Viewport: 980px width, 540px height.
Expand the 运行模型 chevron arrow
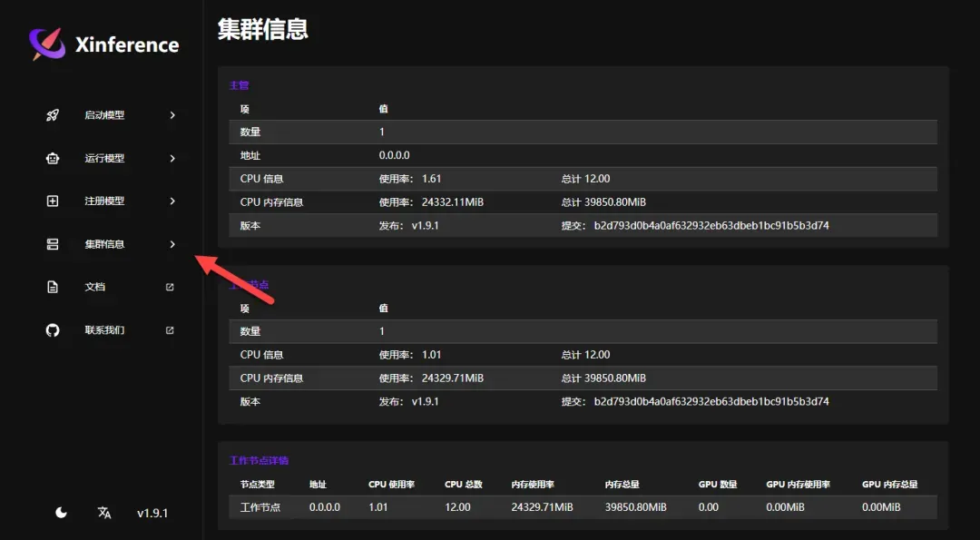[x=172, y=158]
